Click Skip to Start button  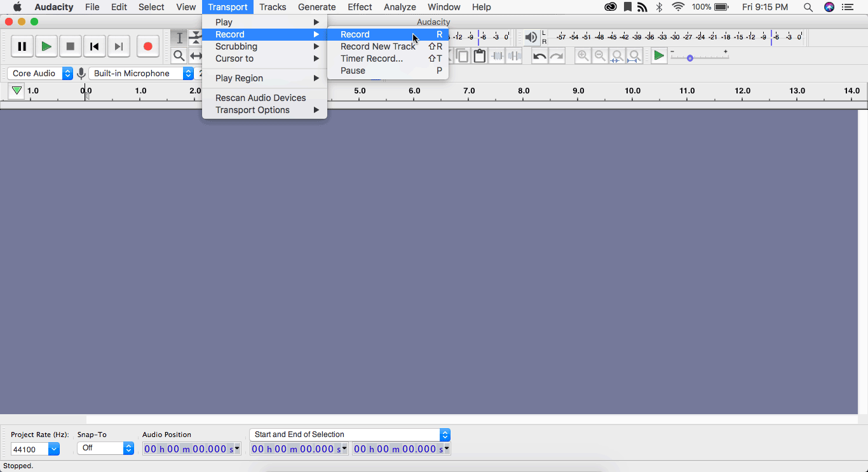94,46
